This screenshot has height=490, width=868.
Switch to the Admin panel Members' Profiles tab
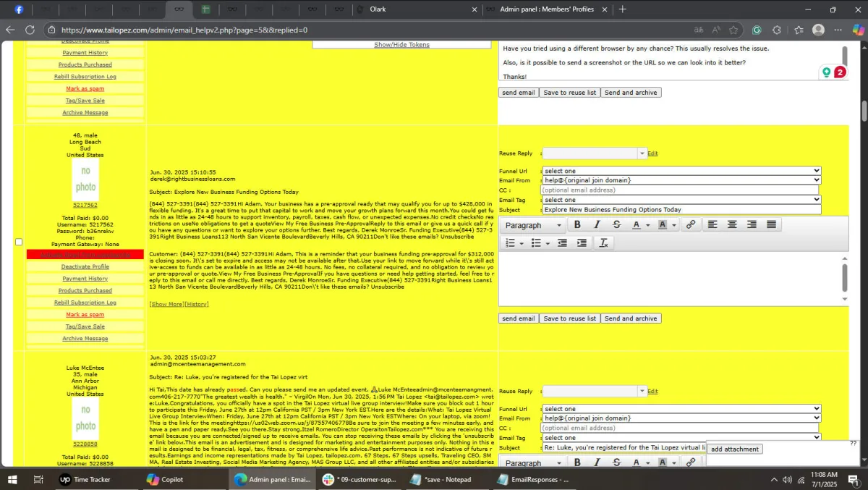click(547, 9)
